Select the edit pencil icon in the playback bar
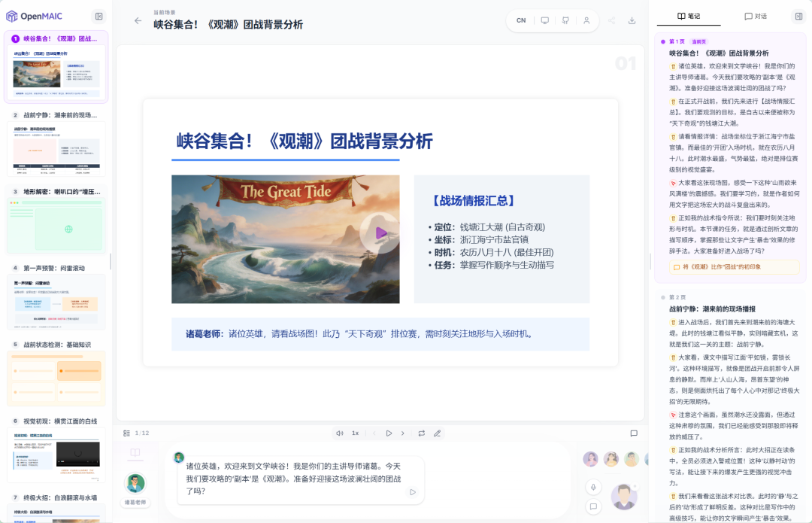Image resolution: width=812 pixels, height=523 pixels. (x=437, y=433)
